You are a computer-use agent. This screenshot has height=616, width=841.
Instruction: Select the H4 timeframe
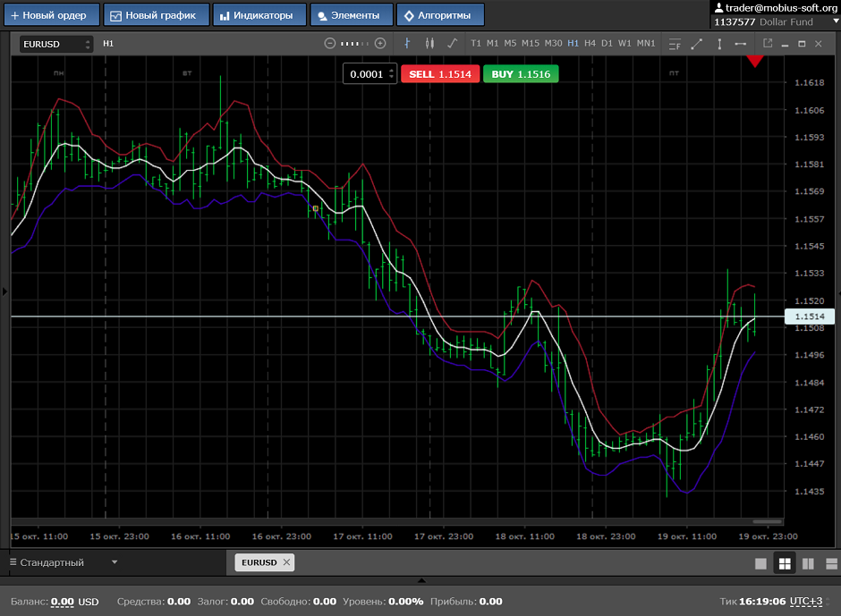590,44
